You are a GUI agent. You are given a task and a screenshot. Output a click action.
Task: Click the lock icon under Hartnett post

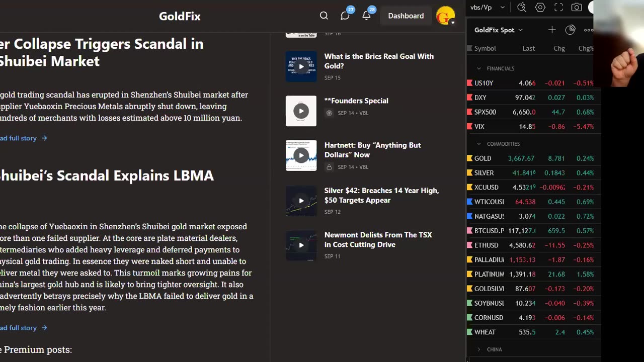coord(329,167)
